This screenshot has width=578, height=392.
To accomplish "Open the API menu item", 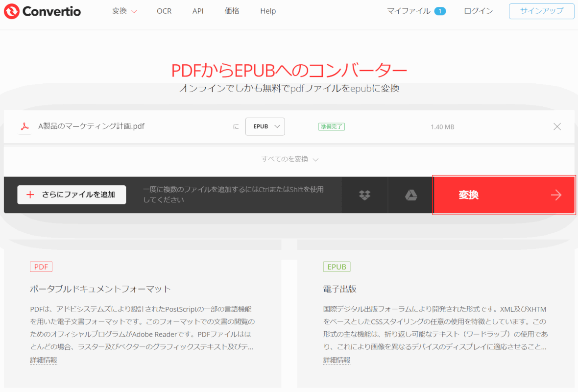I will [x=198, y=11].
